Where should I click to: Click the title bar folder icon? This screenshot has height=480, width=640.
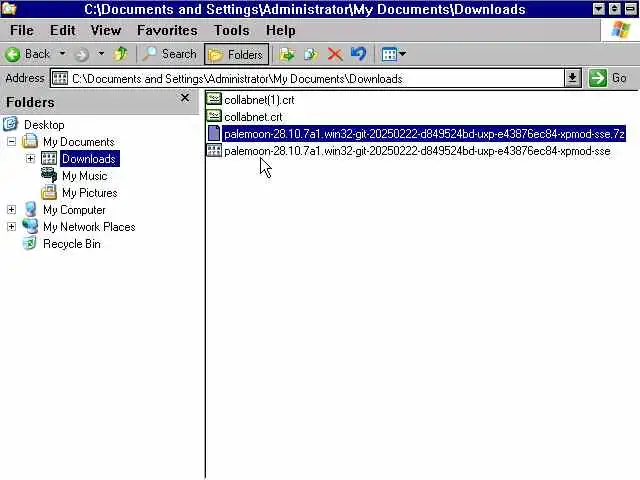click(x=9, y=8)
